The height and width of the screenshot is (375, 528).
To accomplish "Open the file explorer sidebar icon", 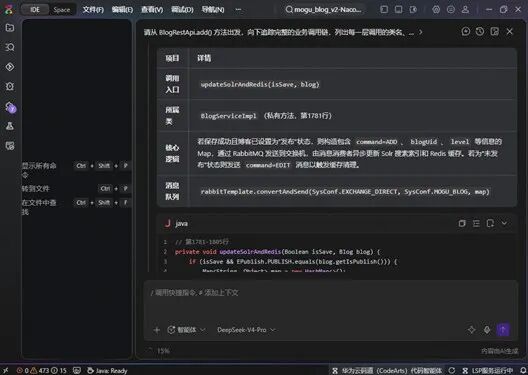I will point(10,28).
